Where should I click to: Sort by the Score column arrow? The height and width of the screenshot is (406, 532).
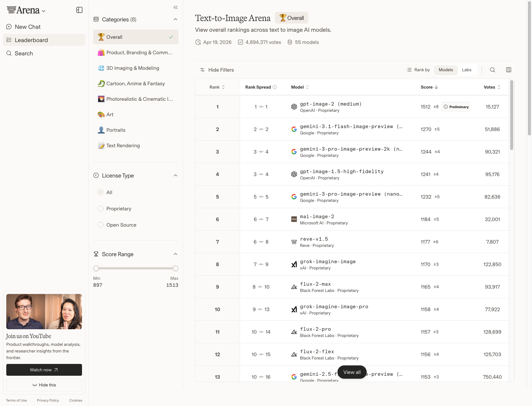(x=436, y=87)
